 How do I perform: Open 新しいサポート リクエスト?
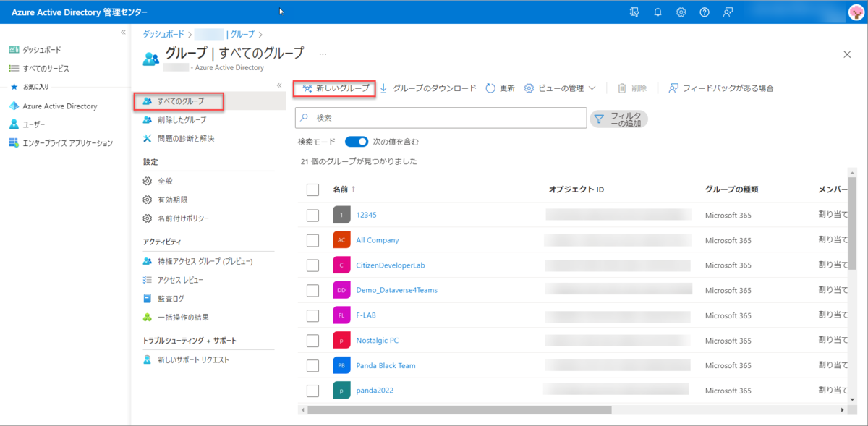[x=193, y=359]
